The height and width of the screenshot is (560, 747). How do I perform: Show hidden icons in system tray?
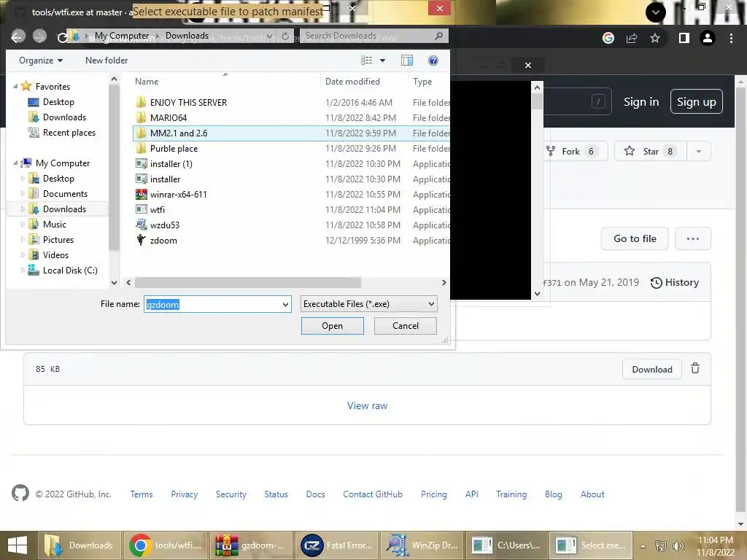pos(643,546)
